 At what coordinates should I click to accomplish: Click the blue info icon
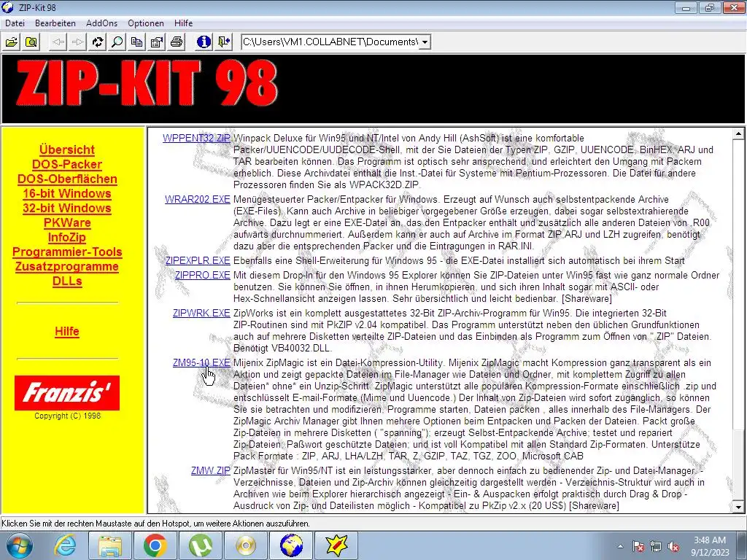pyautogui.click(x=204, y=42)
